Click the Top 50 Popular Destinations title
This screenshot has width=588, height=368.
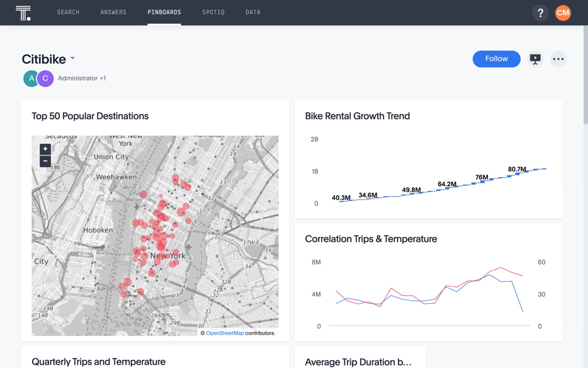tap(90, 116)
